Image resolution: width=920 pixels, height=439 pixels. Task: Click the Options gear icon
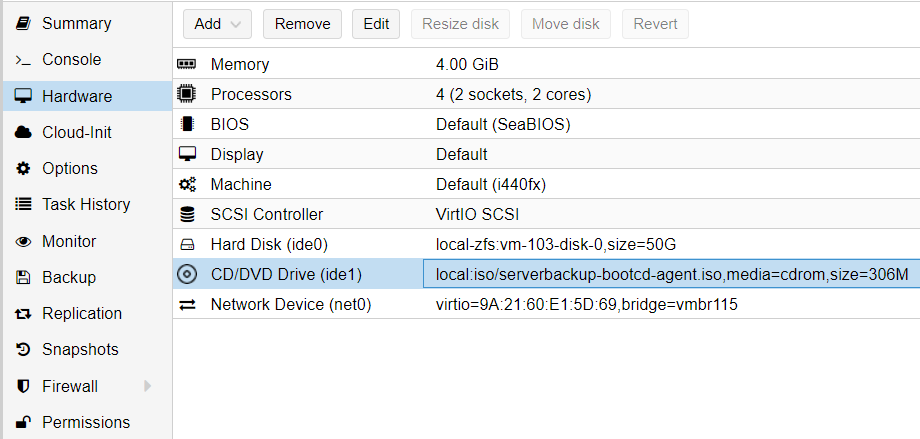point(22,168)
